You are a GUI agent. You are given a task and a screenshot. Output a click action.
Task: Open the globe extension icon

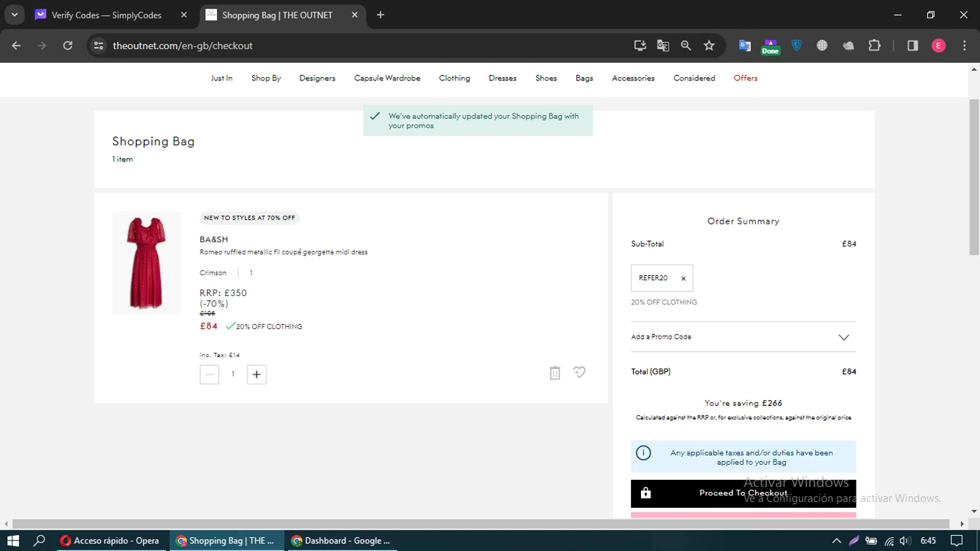pyautogui.click(x=822, y=46)
